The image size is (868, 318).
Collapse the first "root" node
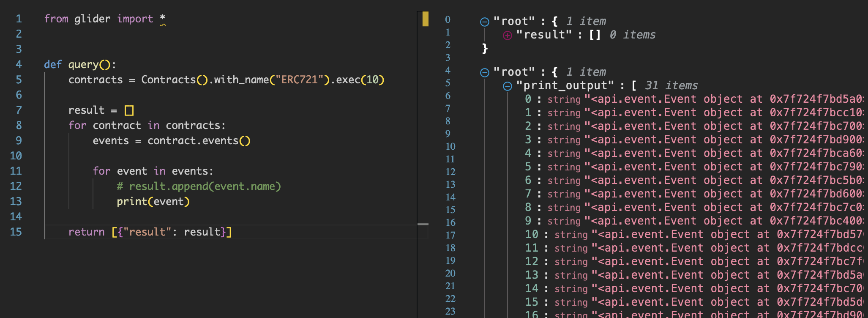pyautogui.click(x=485, y=22)
